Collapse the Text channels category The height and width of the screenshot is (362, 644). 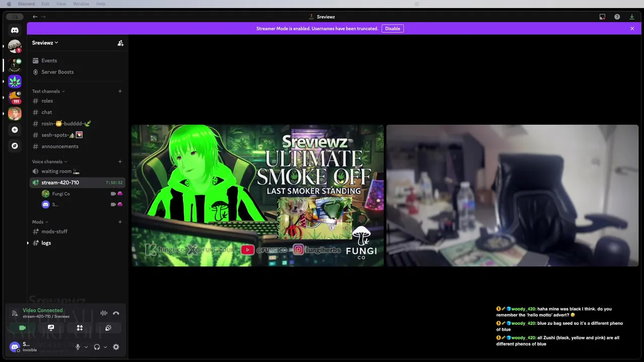click(48, 92)
